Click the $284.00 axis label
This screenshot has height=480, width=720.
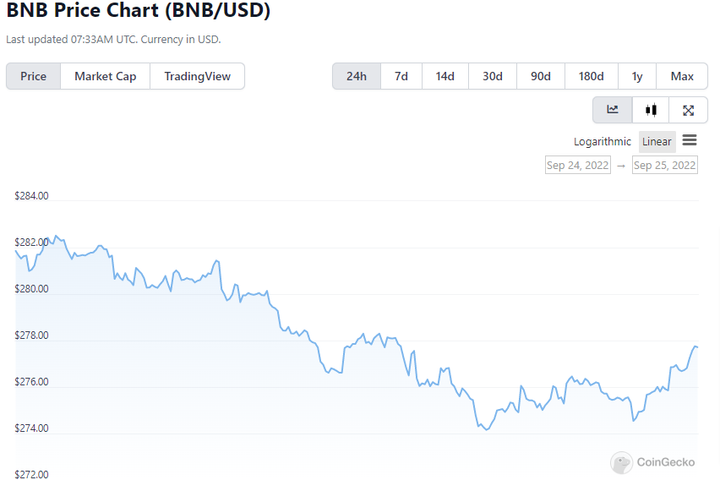[x=31, y=196]
